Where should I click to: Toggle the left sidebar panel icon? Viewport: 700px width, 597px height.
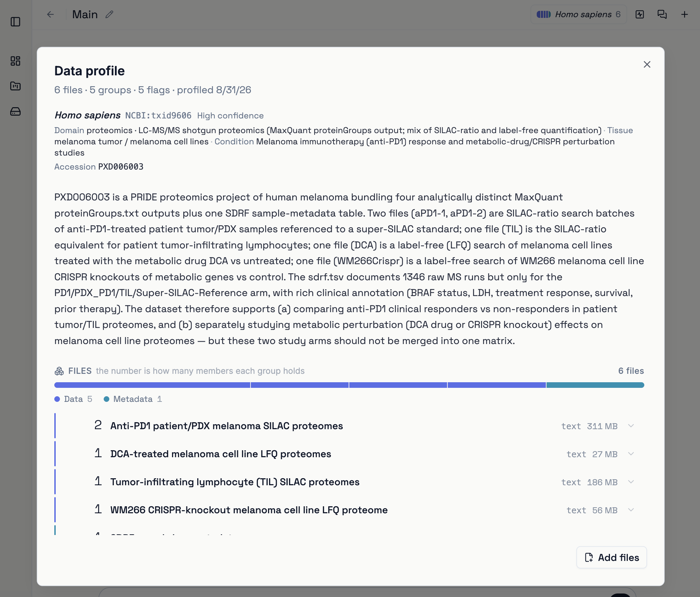pyautogui.click(x=15, y=22)
